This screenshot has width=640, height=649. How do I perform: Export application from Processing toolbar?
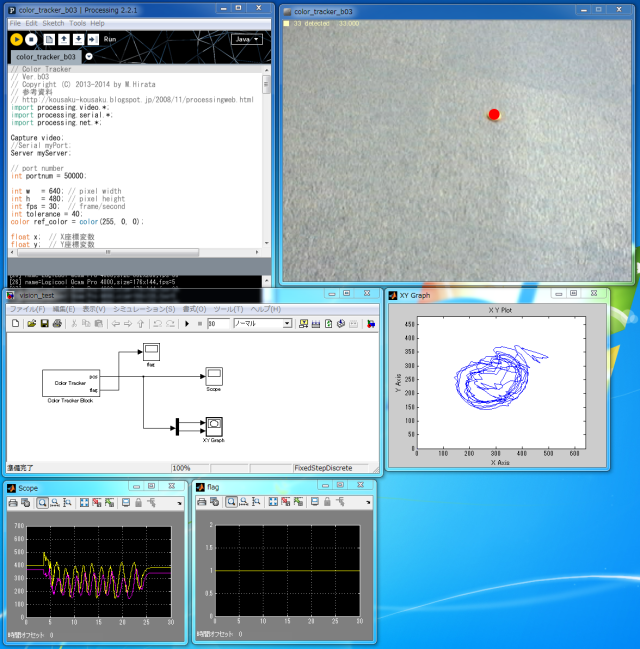pyautogui.click(x=93, y=39)
